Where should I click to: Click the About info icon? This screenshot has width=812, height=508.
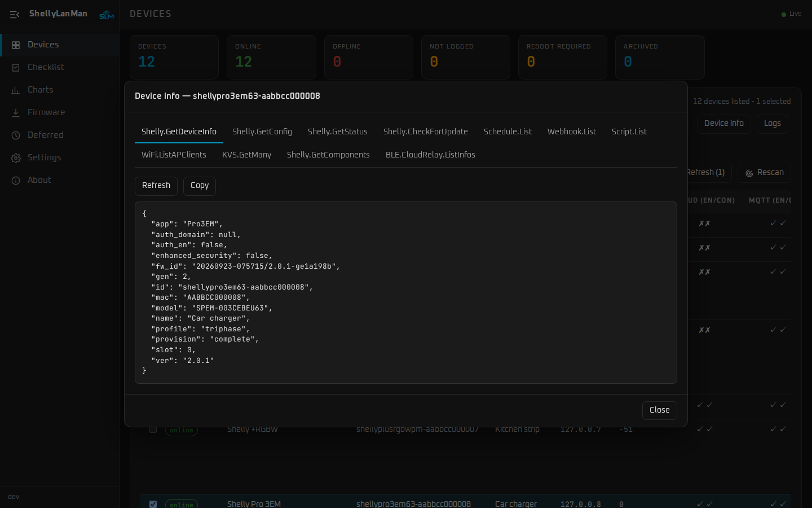pos(16,181)
